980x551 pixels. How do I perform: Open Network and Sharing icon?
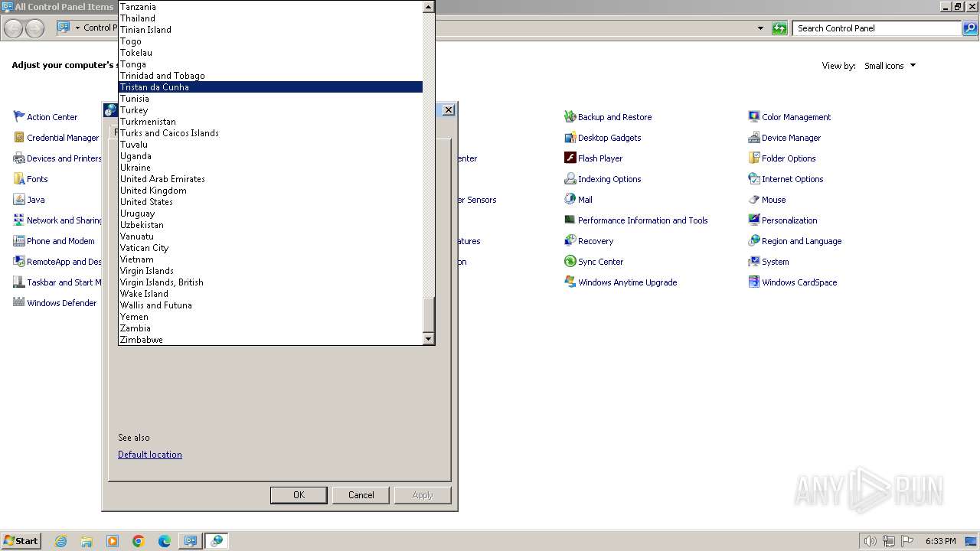(x=19, y=220)
